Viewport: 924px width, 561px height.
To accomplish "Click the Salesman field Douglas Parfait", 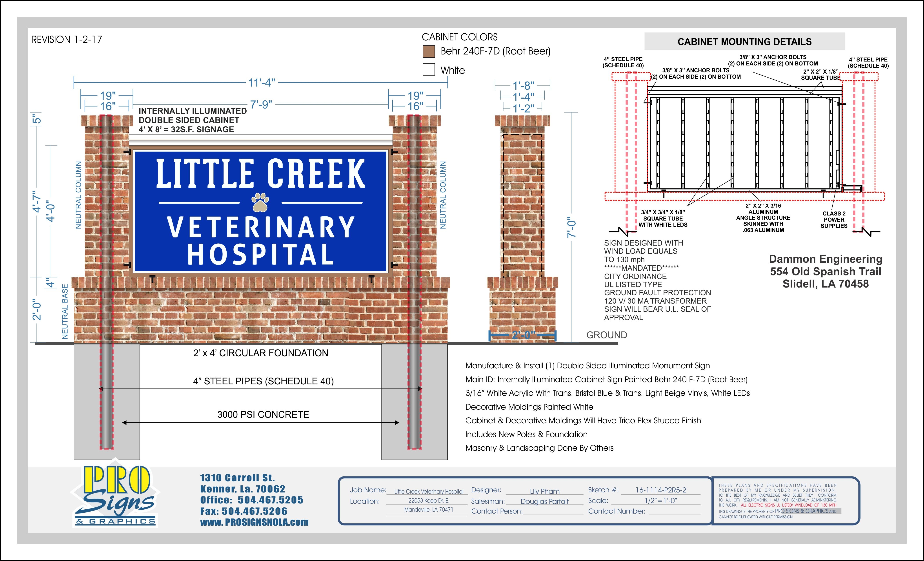I will (x=544, y=501).
